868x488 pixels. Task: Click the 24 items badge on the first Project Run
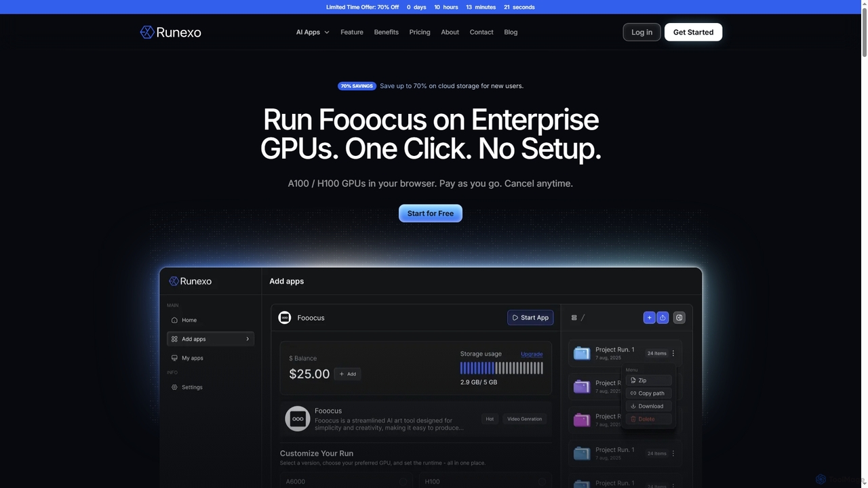click(x=656, y=353)
